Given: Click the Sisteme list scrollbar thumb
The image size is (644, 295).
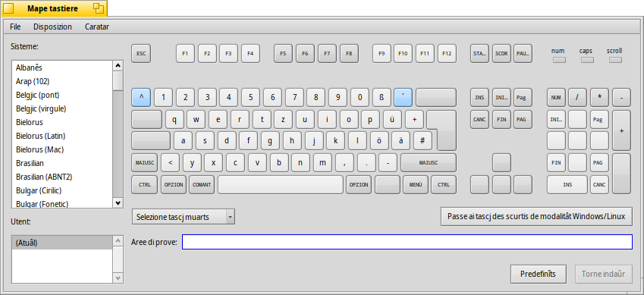Looking at the screenshot, I should pos(118,80).
